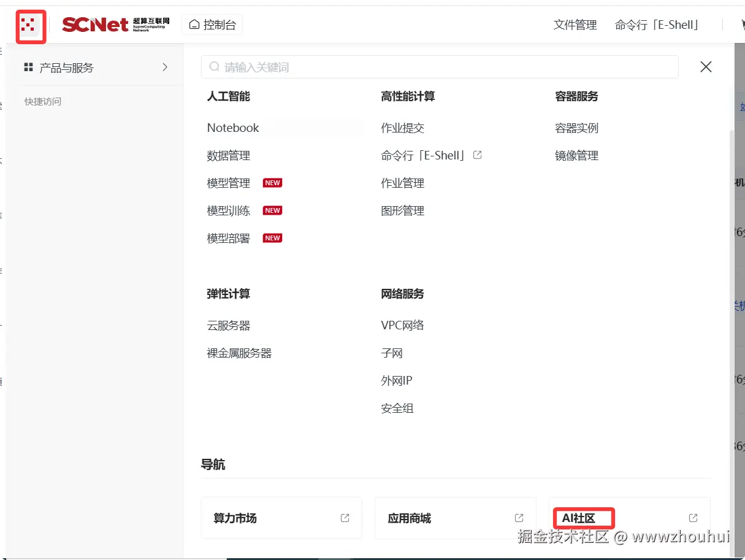Open Notebook under 人工智能
745x560 pixels.
click(x=233, y=128)
